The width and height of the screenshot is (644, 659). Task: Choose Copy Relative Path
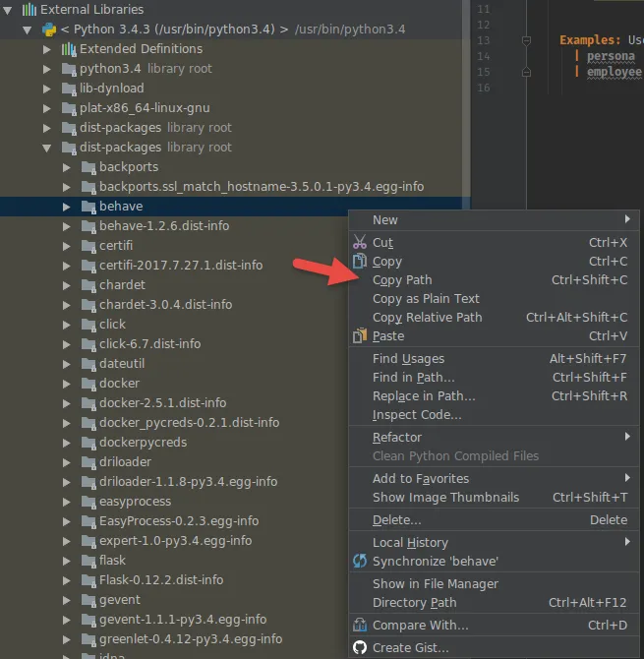(494, 318)
